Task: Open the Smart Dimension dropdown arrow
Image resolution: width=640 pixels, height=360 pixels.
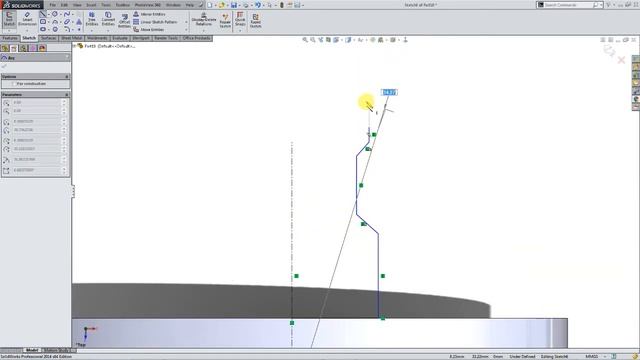Action: [x=27, y=30]
